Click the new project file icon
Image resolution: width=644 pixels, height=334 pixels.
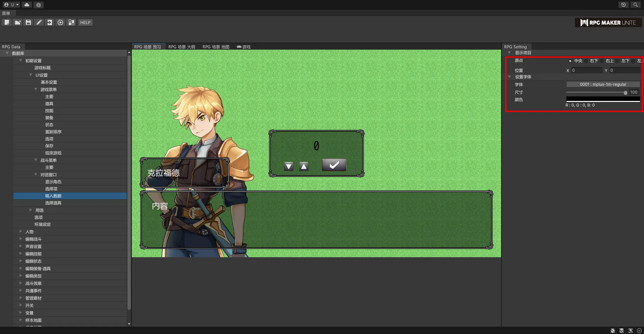click(7, 22)
